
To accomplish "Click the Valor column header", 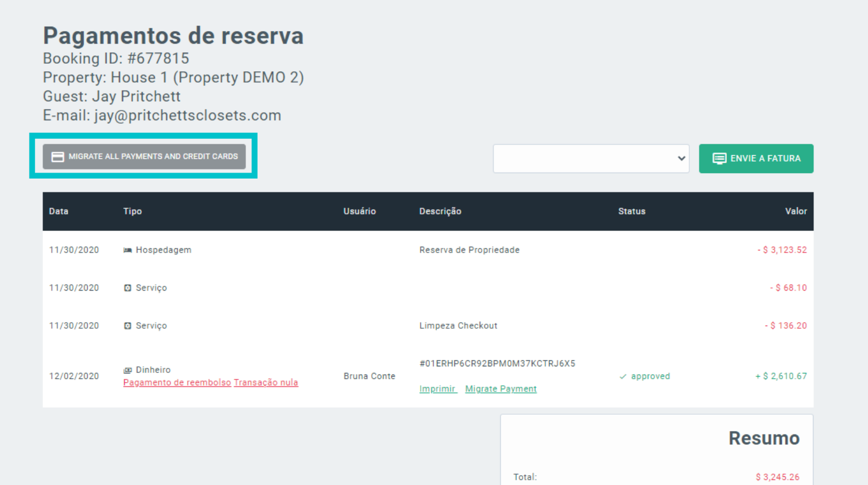I will tap(796, 211).
